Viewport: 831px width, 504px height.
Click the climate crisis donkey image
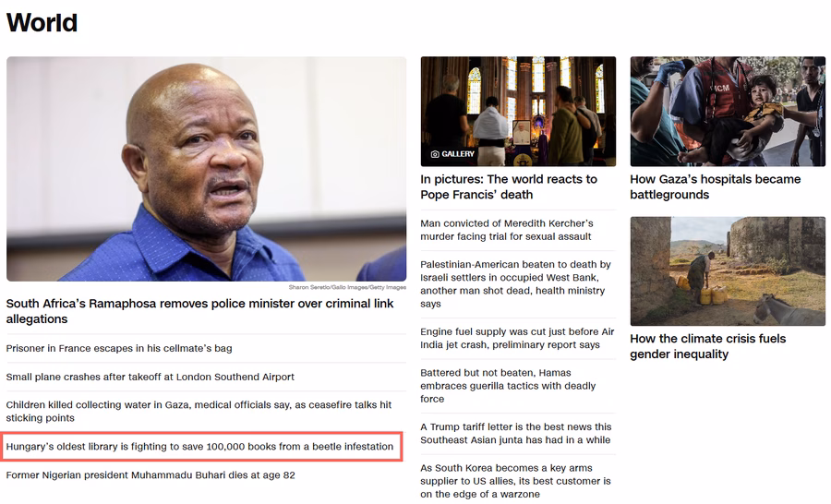[728, 271]
